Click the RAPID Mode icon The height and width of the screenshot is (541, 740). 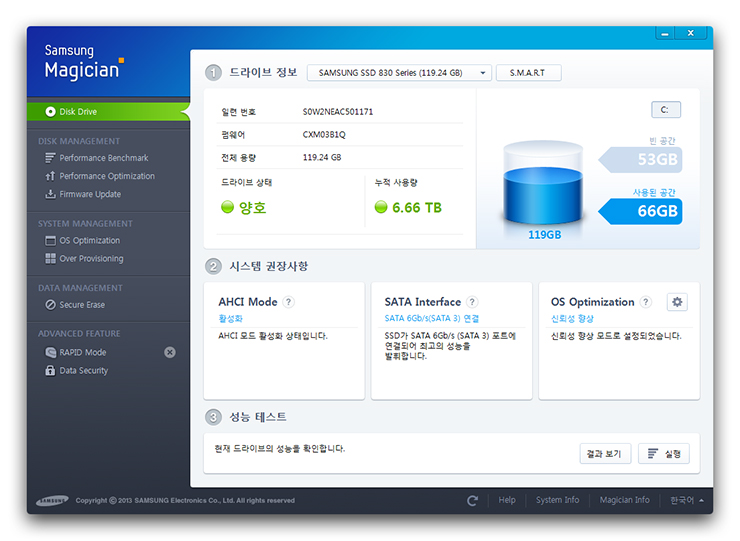(50, 352)
